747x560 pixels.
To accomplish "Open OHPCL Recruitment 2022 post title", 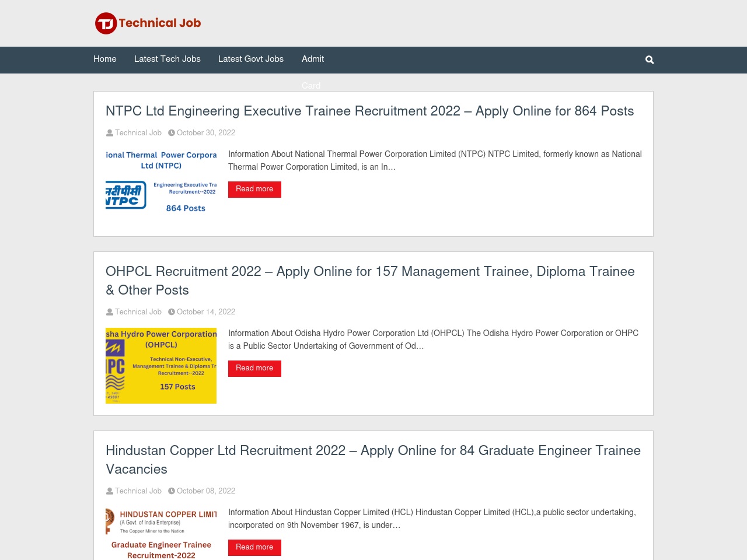I will (x=370, y=281).
